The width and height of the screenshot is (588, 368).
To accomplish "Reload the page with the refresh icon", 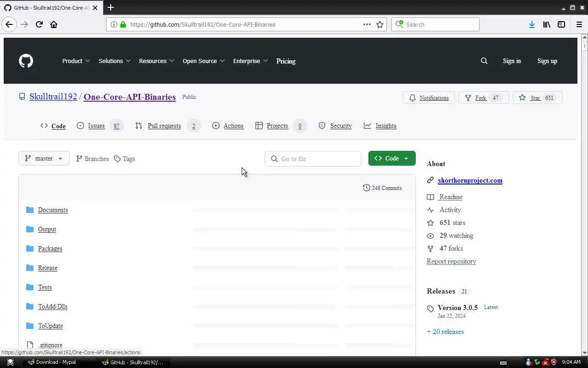I will pyautogui.click(x=39, y=24).
